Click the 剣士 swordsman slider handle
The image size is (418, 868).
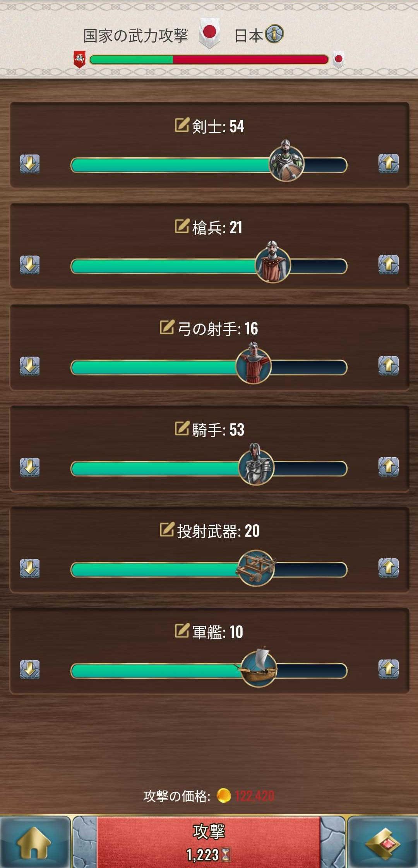(x=286, y=162)
